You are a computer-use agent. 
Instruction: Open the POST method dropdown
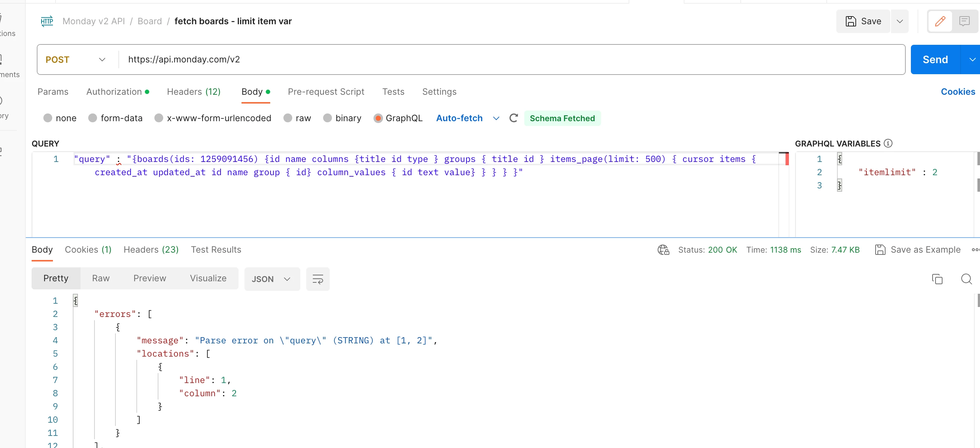tap(75, 59)
